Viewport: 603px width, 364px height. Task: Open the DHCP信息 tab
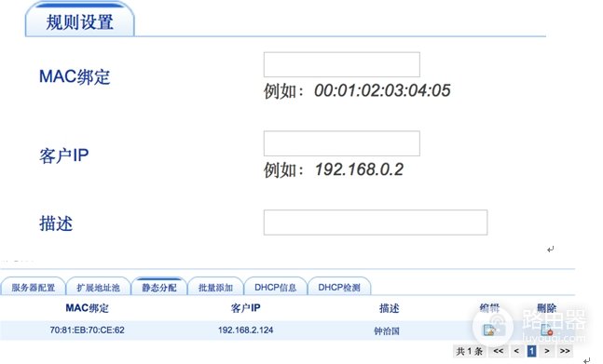click(275, 288)
